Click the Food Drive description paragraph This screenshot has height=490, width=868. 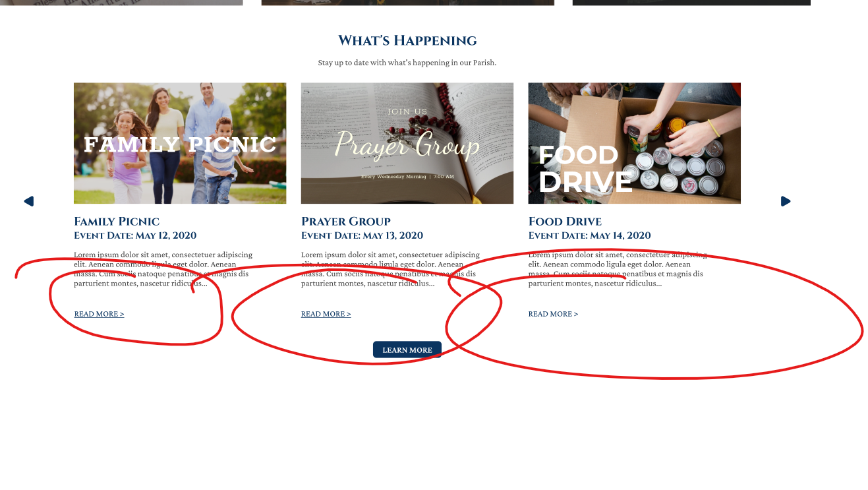618,269
